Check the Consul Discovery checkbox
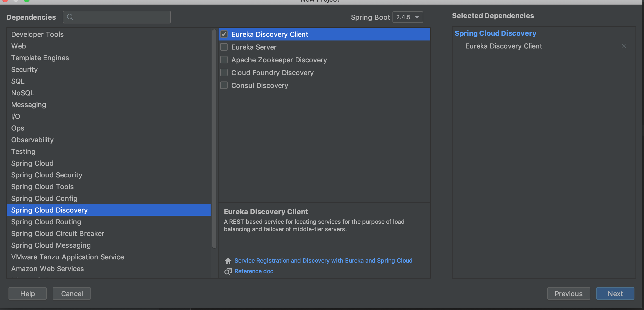Image resolution: width=644 pixels, height=310 pixels. click(x=224, y=85)
